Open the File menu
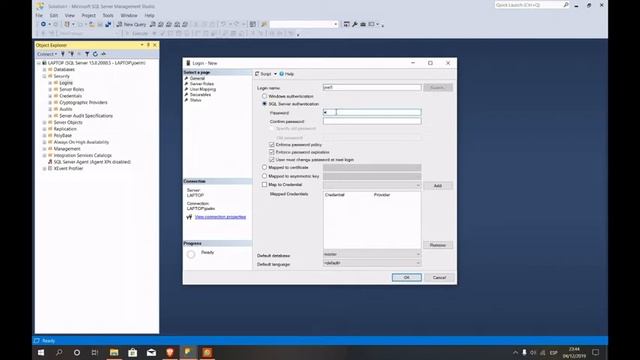Viewport: 640px width, 360px height. 39,16
